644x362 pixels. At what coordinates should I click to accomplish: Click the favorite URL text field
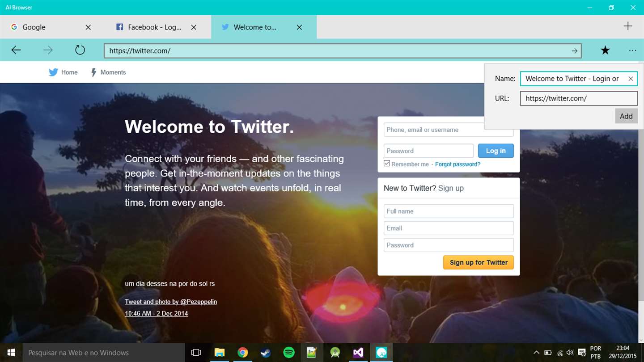(x=579, y=98)
